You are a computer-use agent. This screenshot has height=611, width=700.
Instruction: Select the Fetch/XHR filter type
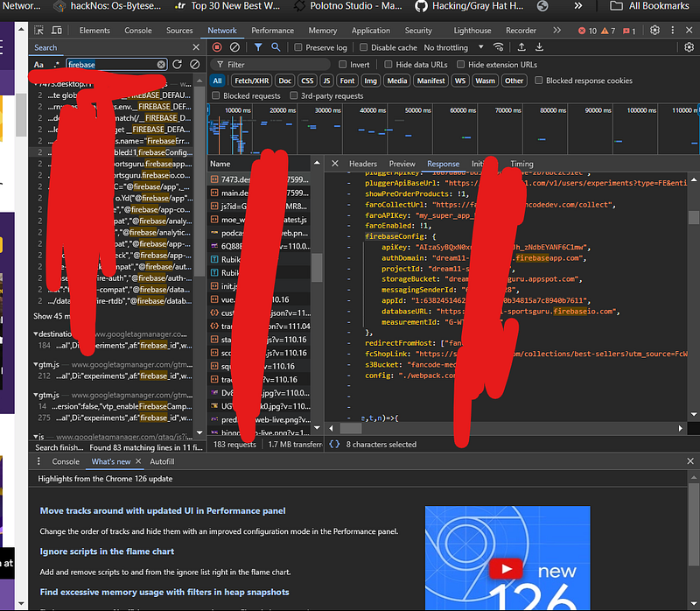click(251, 81)
